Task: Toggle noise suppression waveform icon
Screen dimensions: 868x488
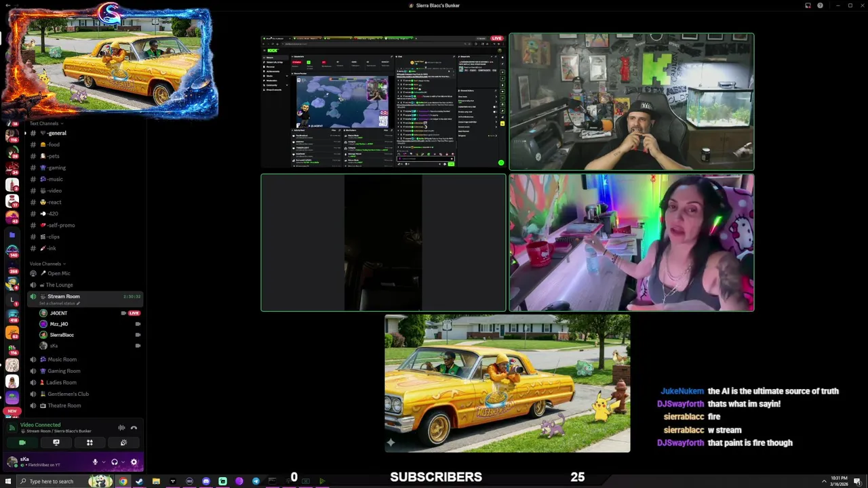Action: pyautogui.click(x=121, y=428)
